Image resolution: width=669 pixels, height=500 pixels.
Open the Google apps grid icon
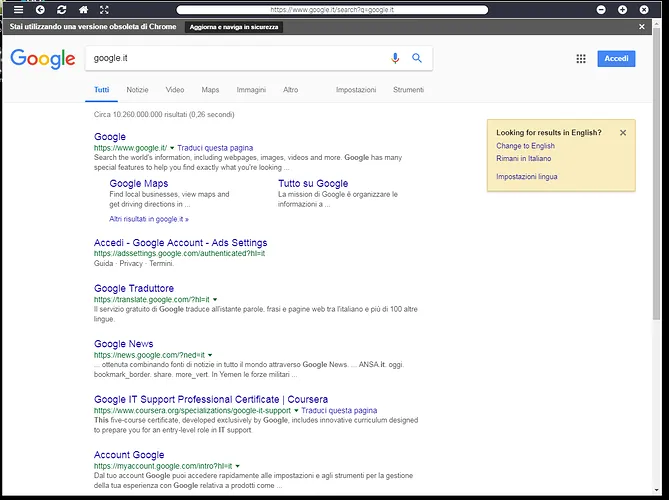pyautogui.click(x=581, y=59)
